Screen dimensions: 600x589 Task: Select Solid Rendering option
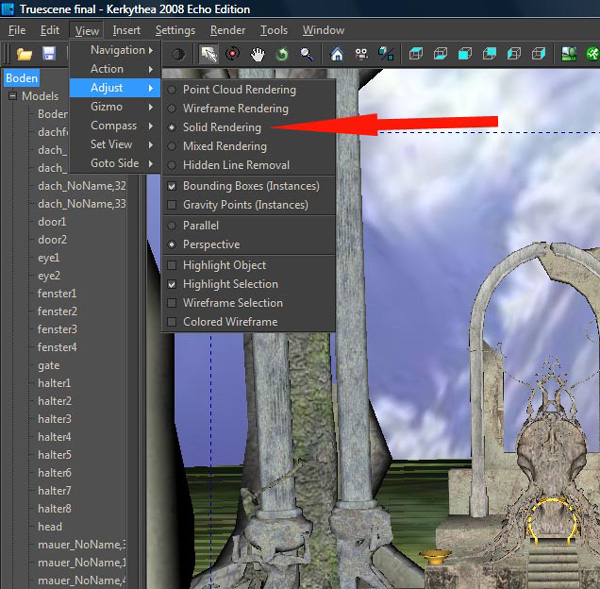coord(249,127)
